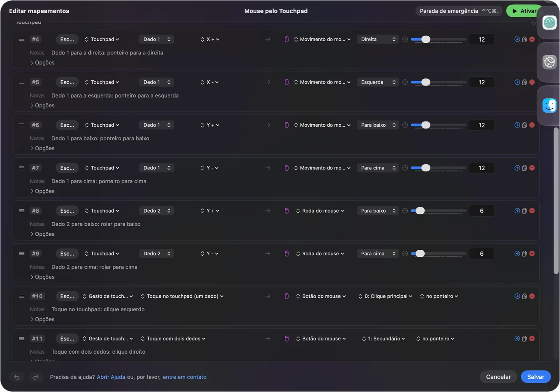Open the 1: Secundário dropdown
Image resolution: width=560 pixels, height=392 pixels.
point(384,338)
